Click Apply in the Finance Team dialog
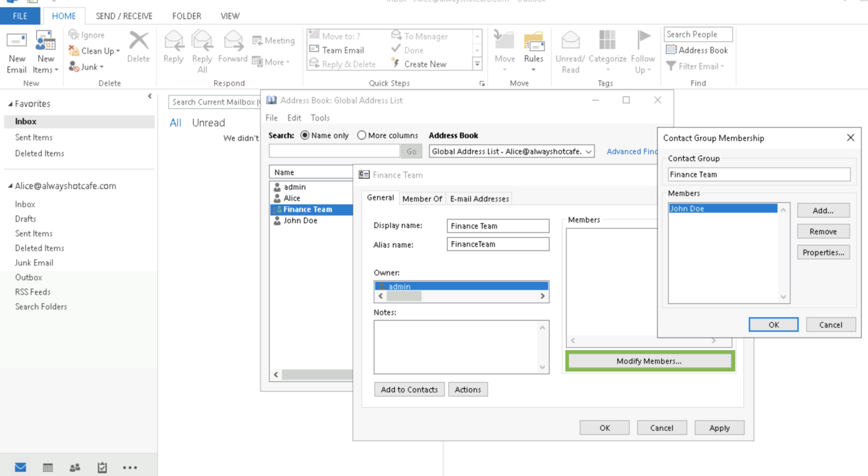 coord(719,427)
